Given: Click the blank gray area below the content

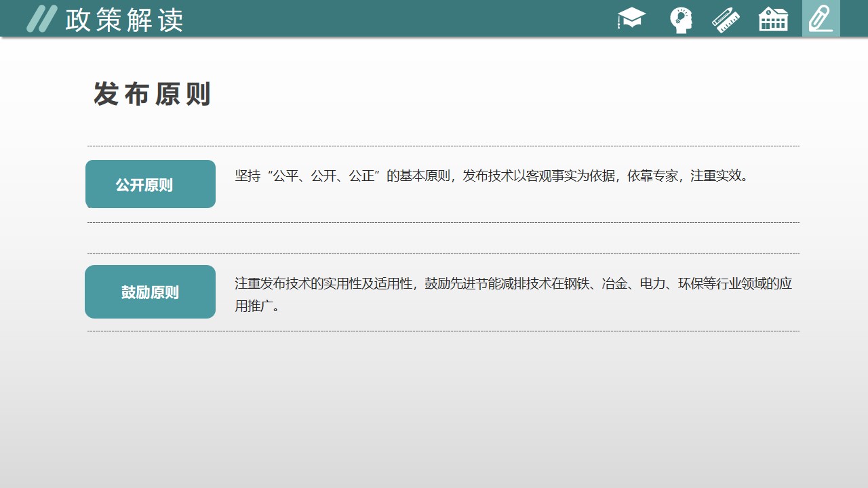Looking at the screenshot, I should point(434,413).
